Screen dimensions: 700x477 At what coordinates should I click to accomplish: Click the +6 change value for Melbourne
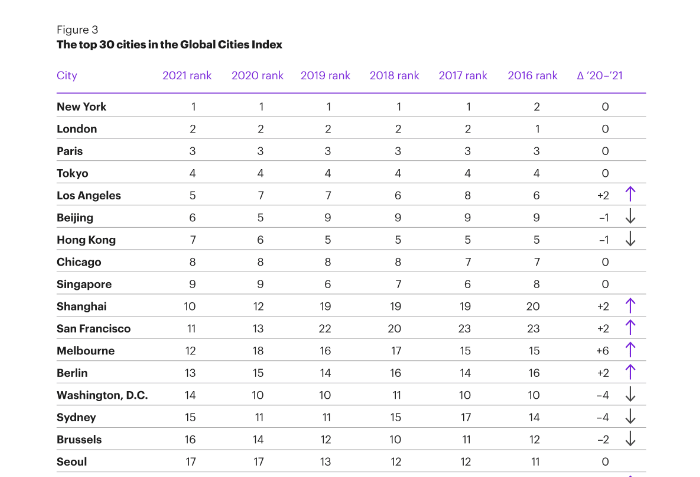pyautogui.click(x=603, y=351)
